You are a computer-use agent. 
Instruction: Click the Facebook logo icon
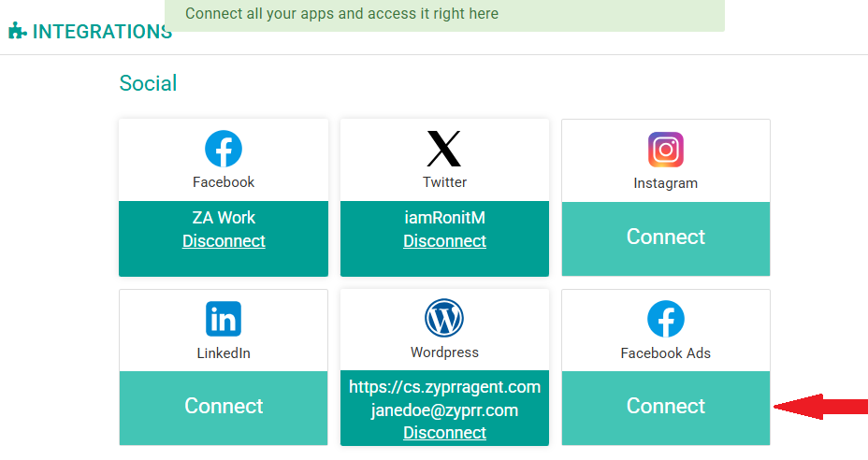pyautogui.click(x=224, y=149)
